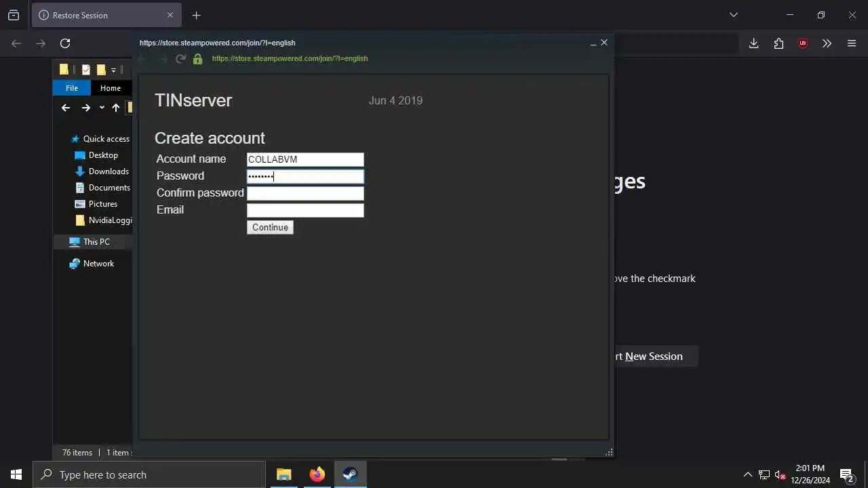Reload the Firefox page
The width and height of the screenshot is (868, 488).
[65, 43]
